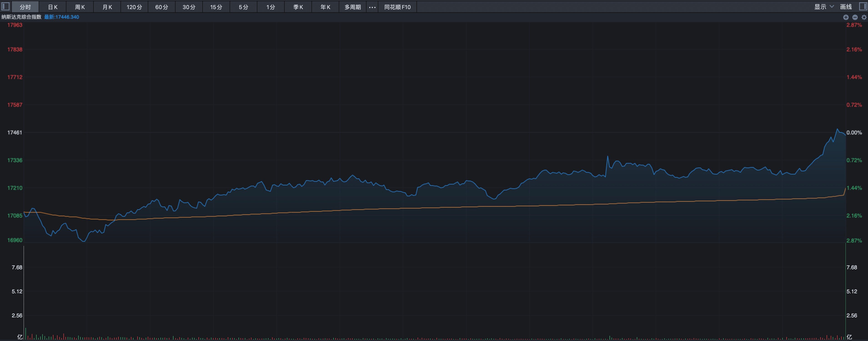Select the 15分 period tab
The width and height of the screenshot is (868, 341).
pos(216,7)
